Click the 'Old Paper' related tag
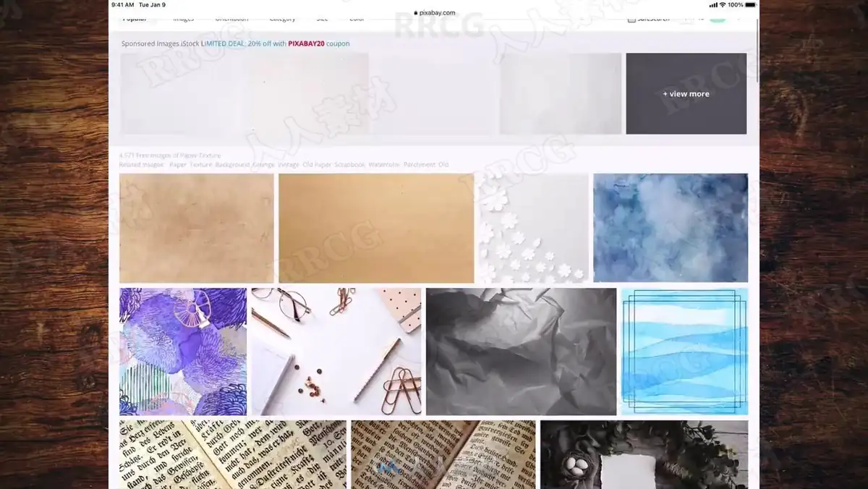 [317, 165]
